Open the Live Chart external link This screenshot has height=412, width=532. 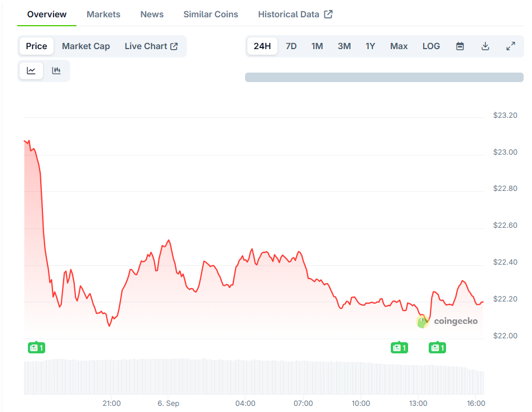tap(151, 46)
